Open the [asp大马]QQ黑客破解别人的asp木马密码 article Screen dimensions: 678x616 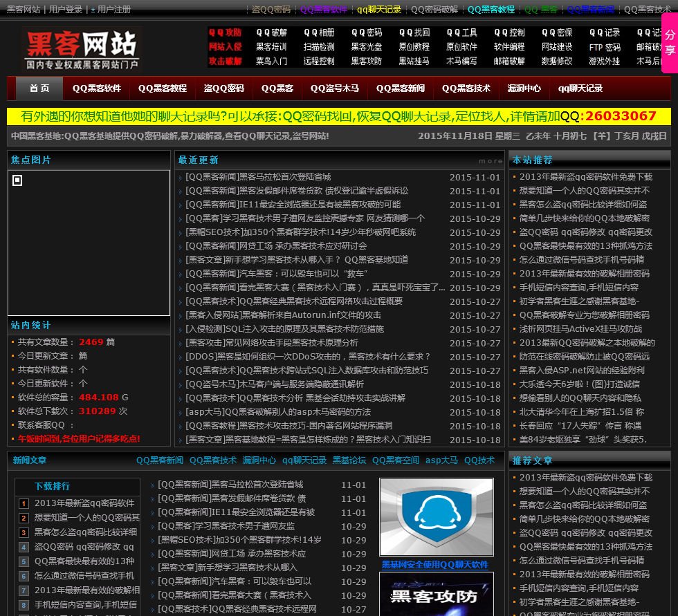pyautogui.click(x=278, y=411)
